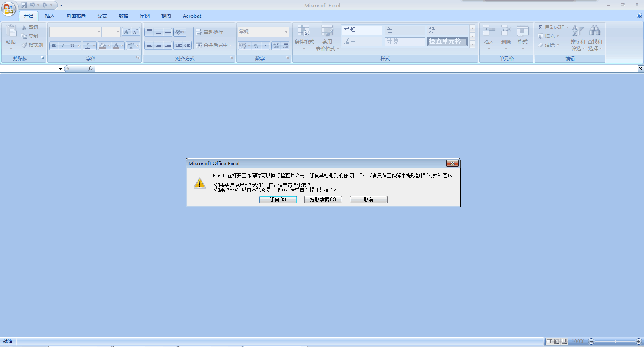Expand the Name Box dropdown arrow
The height and width of the screenshot is (347, 644).
(x=60, y=69)
